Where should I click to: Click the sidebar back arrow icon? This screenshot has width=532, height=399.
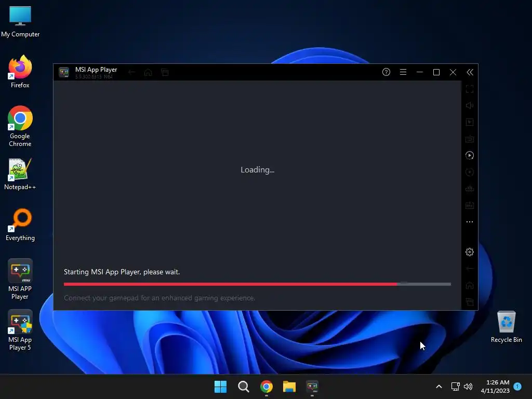470,269
